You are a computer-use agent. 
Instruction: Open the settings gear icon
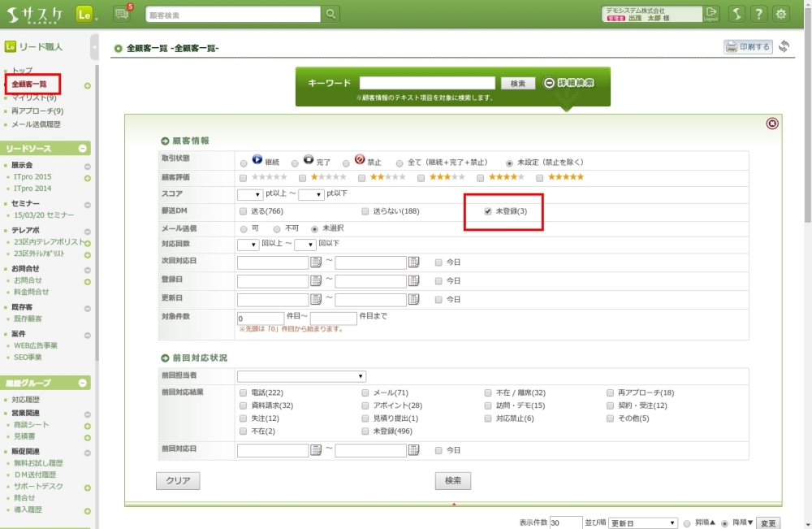tap(781, 14)
